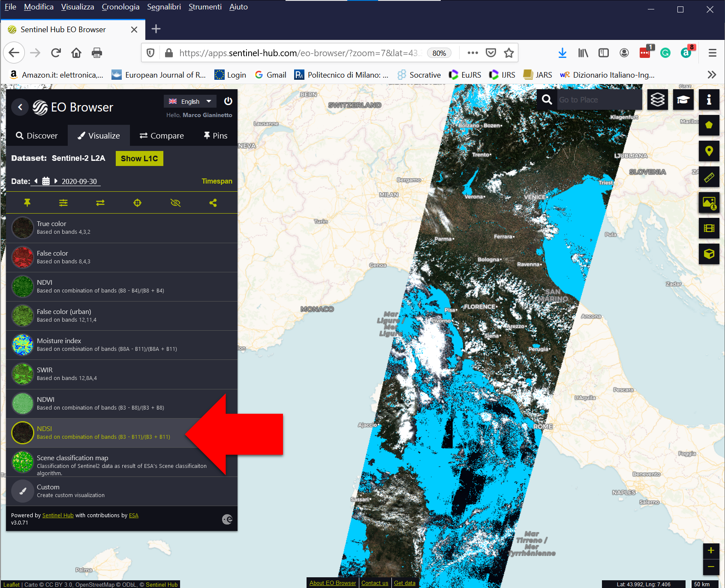
Task: Collapse the EO Browser side panel
Action: pyautogui.click(x=20, y=107)
